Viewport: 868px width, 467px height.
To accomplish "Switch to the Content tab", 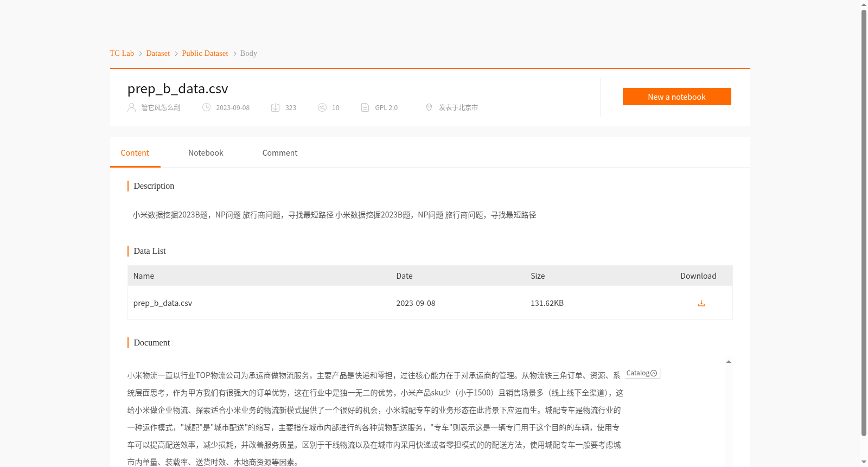I will click(x=135, y=153).
